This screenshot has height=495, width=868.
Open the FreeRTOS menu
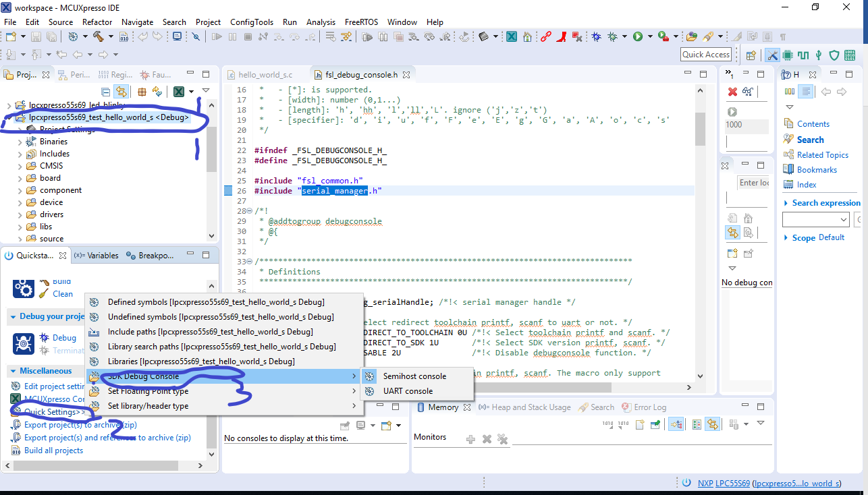[x=361, y=22]
